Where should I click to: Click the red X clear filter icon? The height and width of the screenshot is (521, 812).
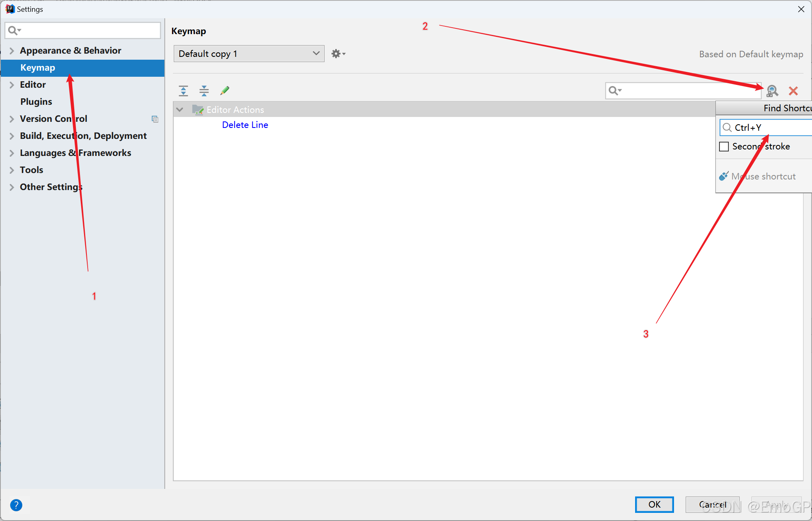coord(793,91)
